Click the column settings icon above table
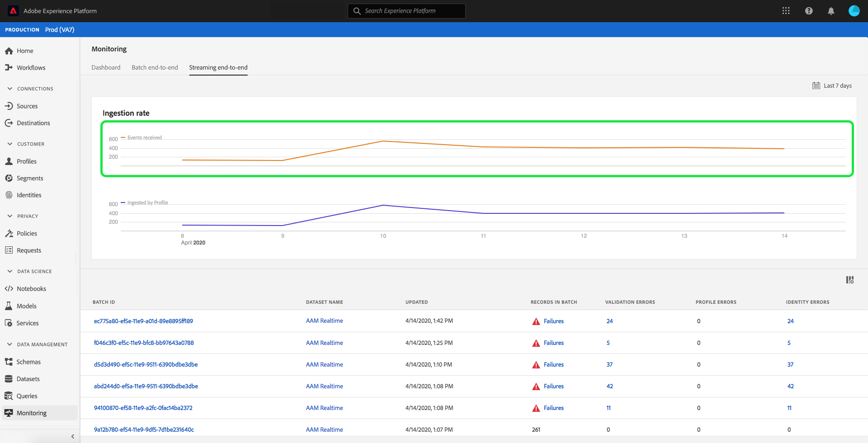Screen dimensions: 868x443 pyautogui.click(x=850, y=280)
